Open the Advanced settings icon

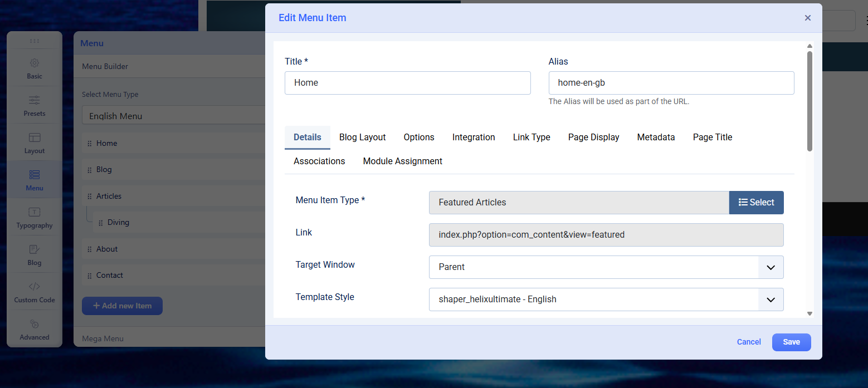[35, 324]
